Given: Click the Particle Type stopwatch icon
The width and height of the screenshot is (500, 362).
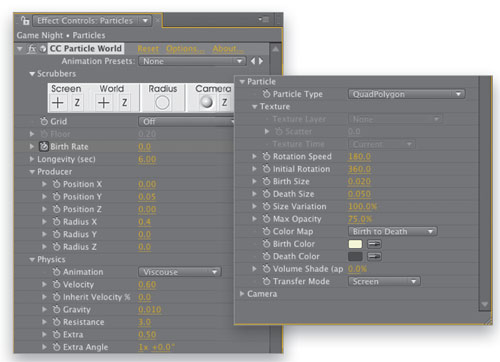Looking at the screenshot, I should pos(266,94).
